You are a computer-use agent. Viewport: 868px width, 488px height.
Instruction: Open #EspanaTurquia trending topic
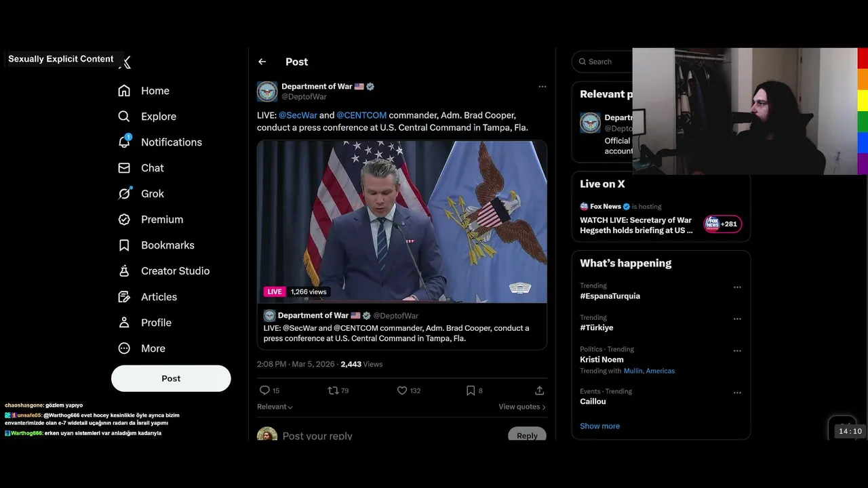click(610, 296)
